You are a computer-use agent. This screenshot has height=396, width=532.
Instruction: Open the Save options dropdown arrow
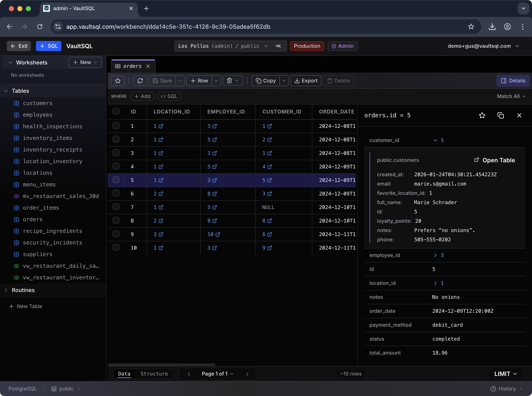[x=180, y=81]
